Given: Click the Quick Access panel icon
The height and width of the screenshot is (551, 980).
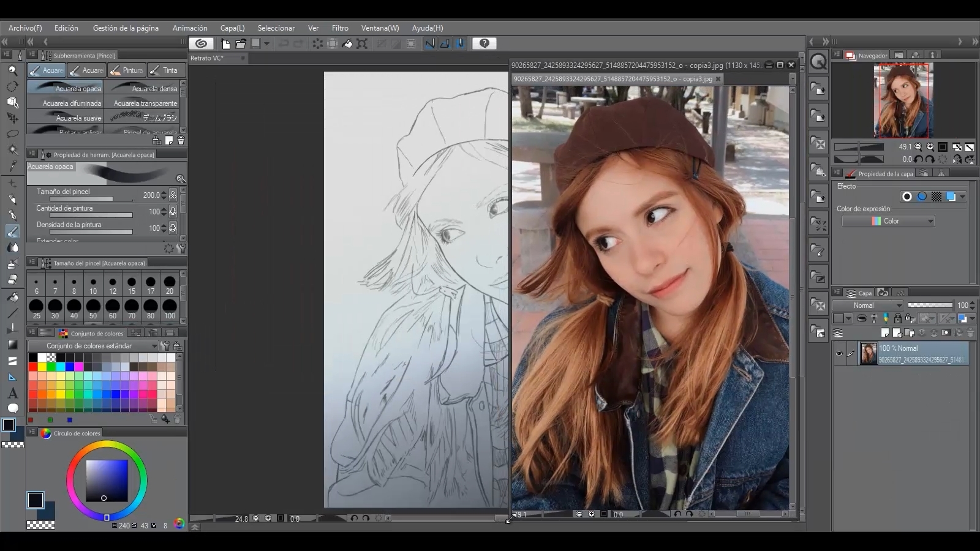Looking at the screenshot, I should pyautogui.click(x=818, y=61).
